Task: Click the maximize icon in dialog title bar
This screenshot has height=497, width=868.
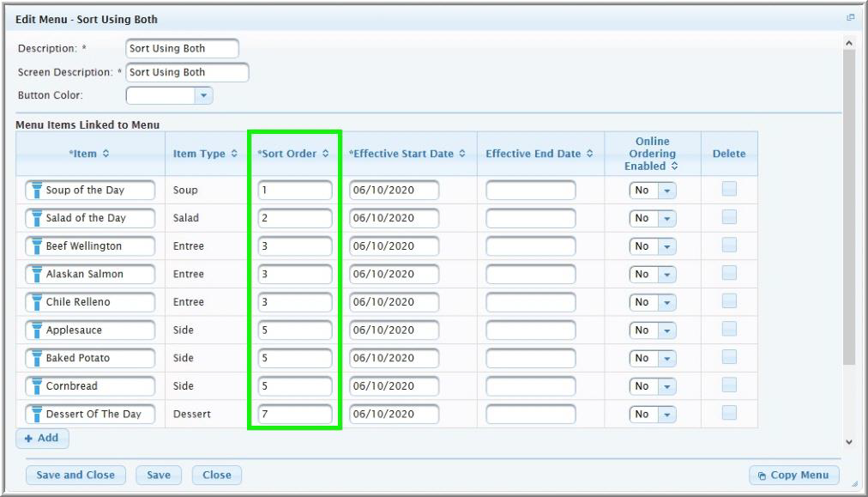Action: (x=852, y=18)
